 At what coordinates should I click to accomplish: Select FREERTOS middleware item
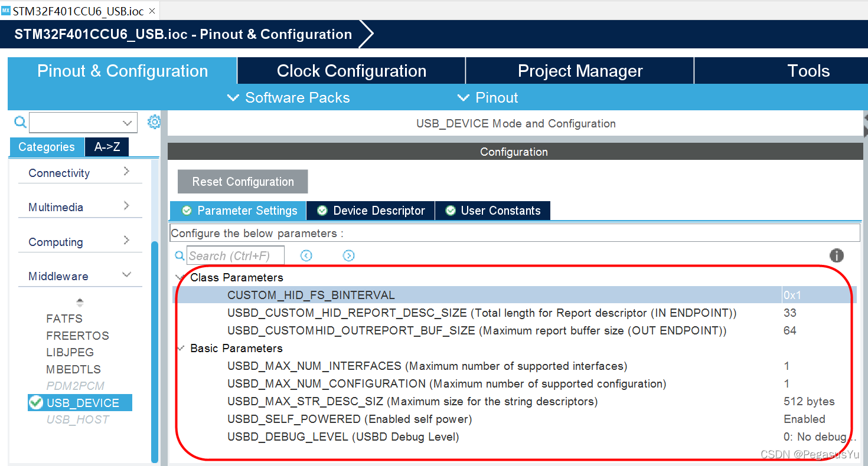77,336
